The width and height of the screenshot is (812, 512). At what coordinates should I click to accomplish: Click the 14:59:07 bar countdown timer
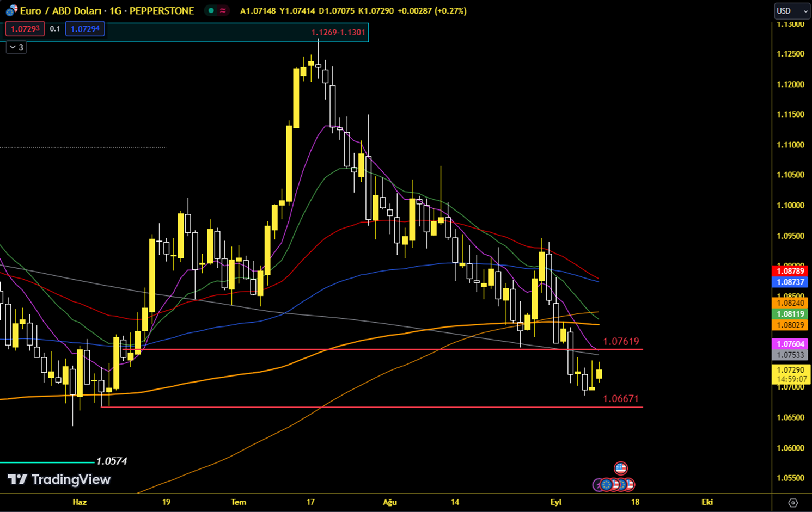coord(792,379)
